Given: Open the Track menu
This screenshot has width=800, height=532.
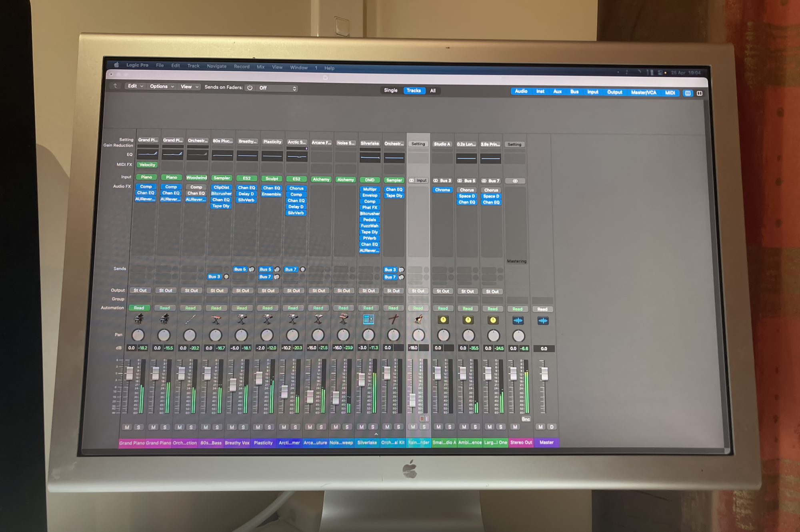Looking at the screenshot, I should coord(193,66).
